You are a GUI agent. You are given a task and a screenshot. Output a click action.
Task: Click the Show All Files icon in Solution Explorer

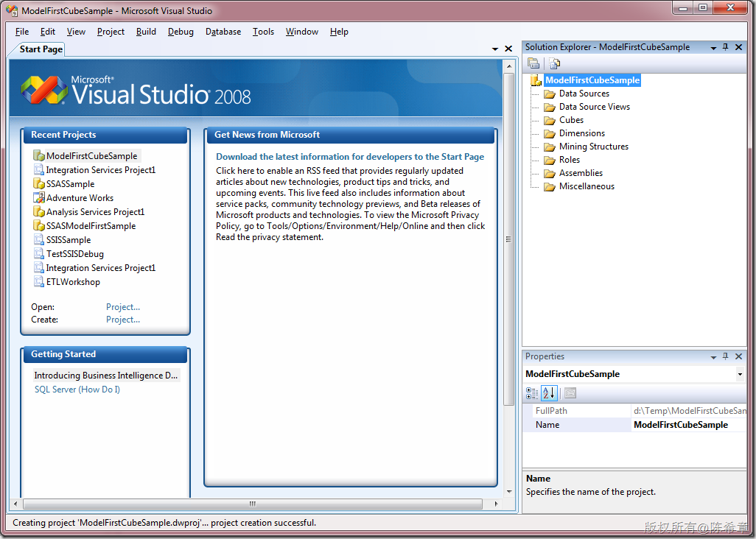pos(554,63)
